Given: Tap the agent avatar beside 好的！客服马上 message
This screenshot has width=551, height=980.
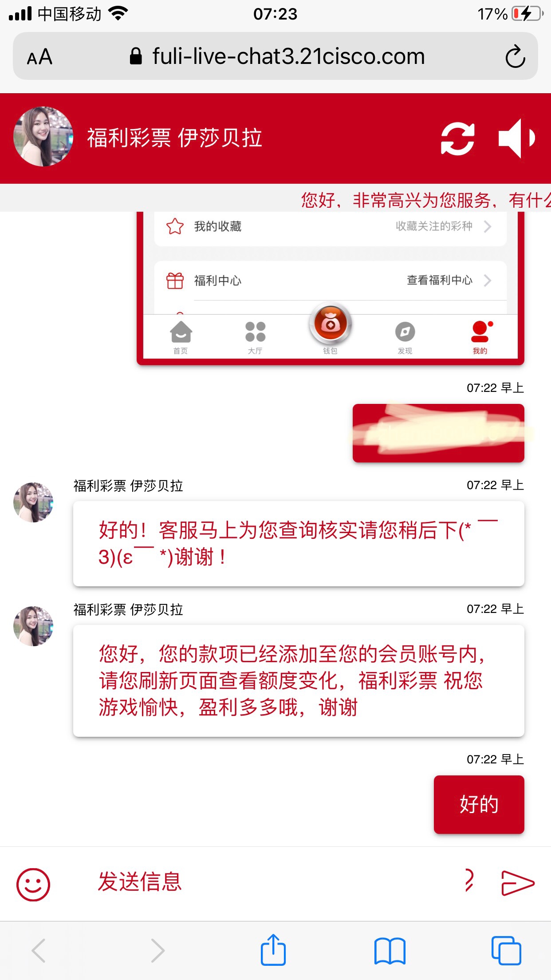Looking at the screenshot, I should coord(33,502).
